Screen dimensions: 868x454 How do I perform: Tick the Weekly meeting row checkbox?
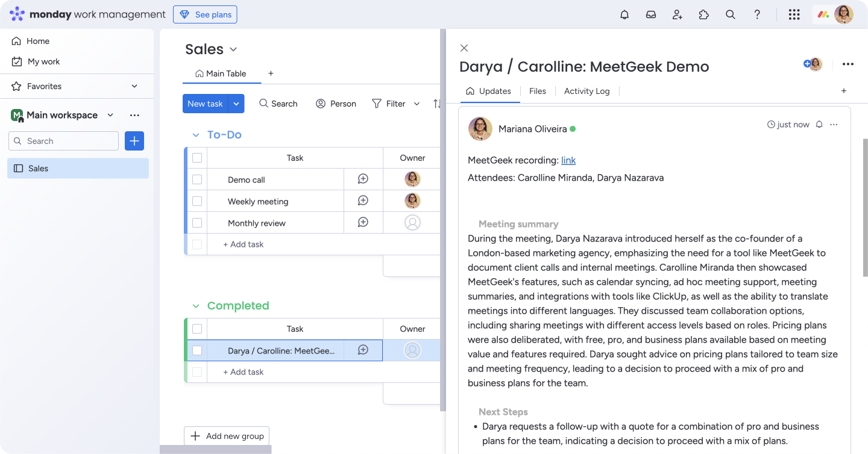pos(197,201)
